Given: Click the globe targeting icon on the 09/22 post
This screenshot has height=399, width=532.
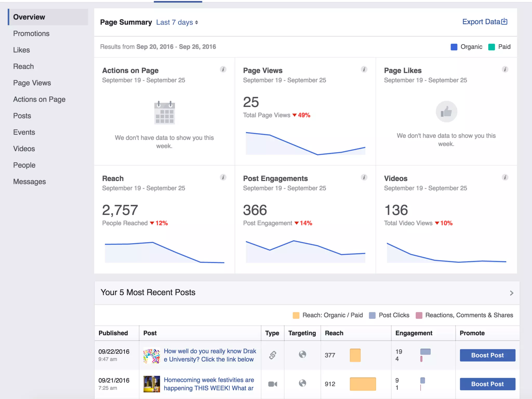Looking at the screenshot, I should (302, 355).
